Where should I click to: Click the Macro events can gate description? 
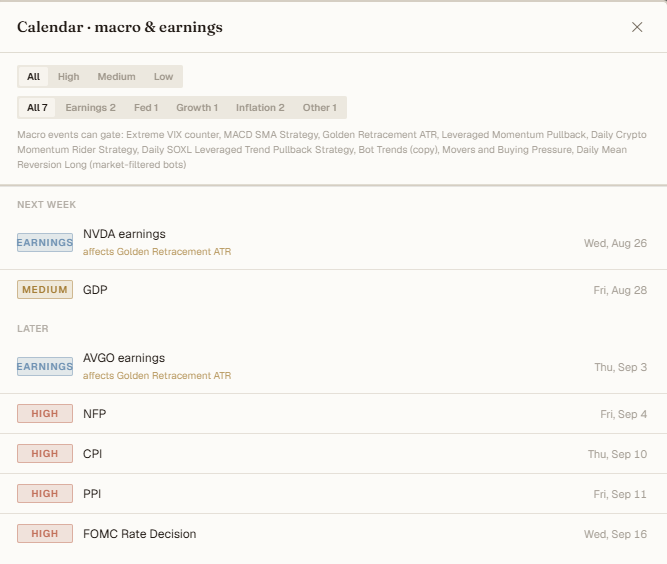(332, 150)
